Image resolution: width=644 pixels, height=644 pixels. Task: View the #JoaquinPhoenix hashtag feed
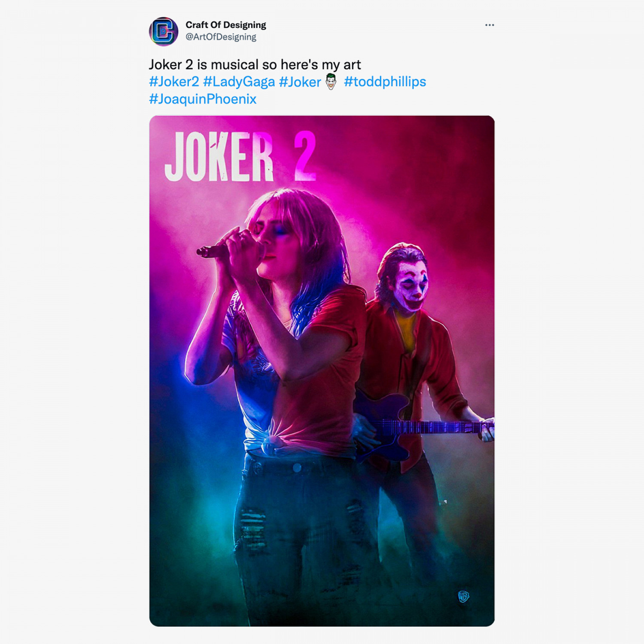(203, 99)
